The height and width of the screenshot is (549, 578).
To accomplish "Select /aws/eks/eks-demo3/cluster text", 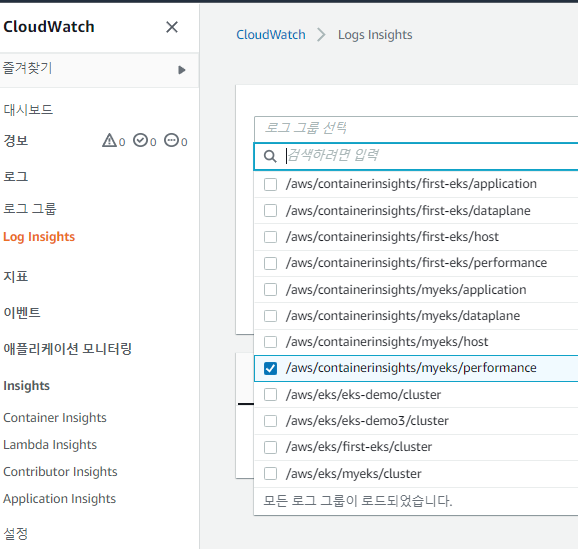I will (x=367, y=421).
